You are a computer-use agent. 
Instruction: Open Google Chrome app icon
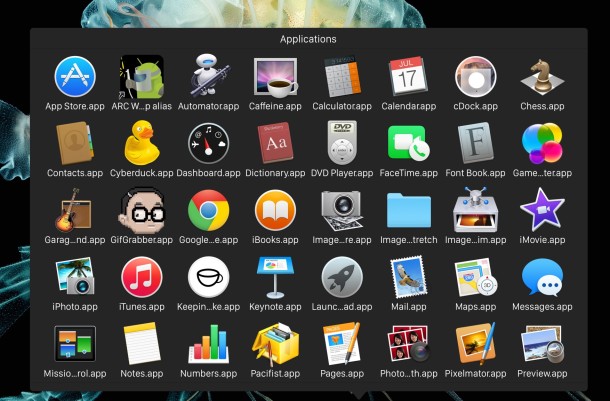coord(209,210)
